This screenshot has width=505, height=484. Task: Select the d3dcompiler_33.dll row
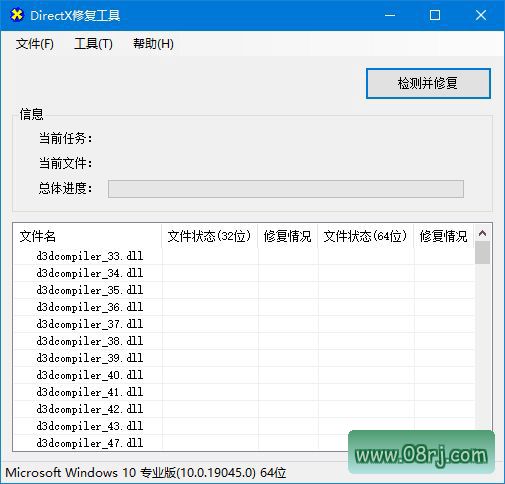point(244,256)
